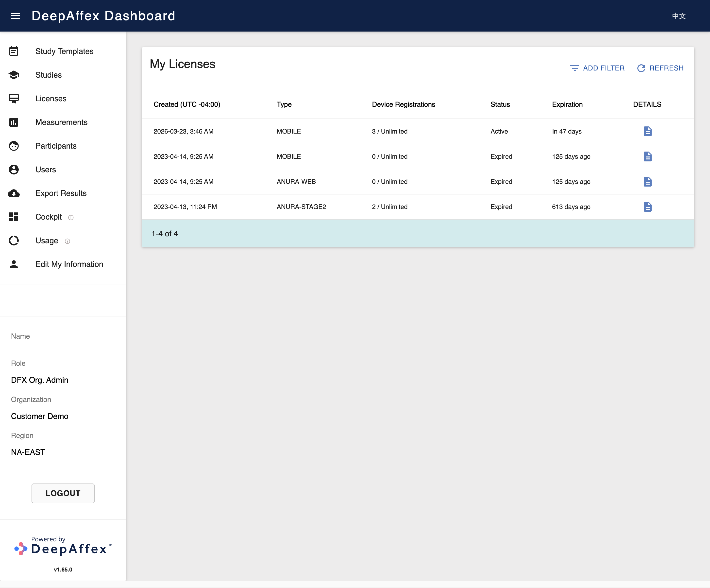Viewport: 710px width, 588px height.
Task: Click the Usage donut icon
Action: [x=14, y=241]
